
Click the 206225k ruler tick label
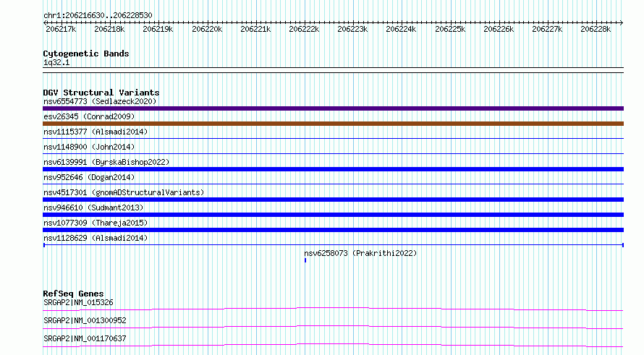[450, 29]
